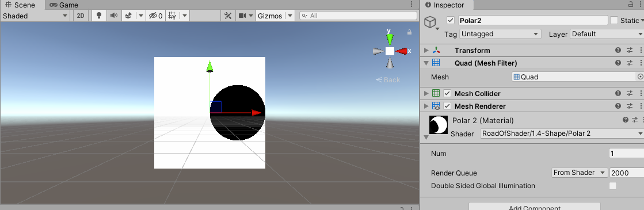Expand the Transform component
The width and height of the screenshot is (644, 210).
coord(426,50)
